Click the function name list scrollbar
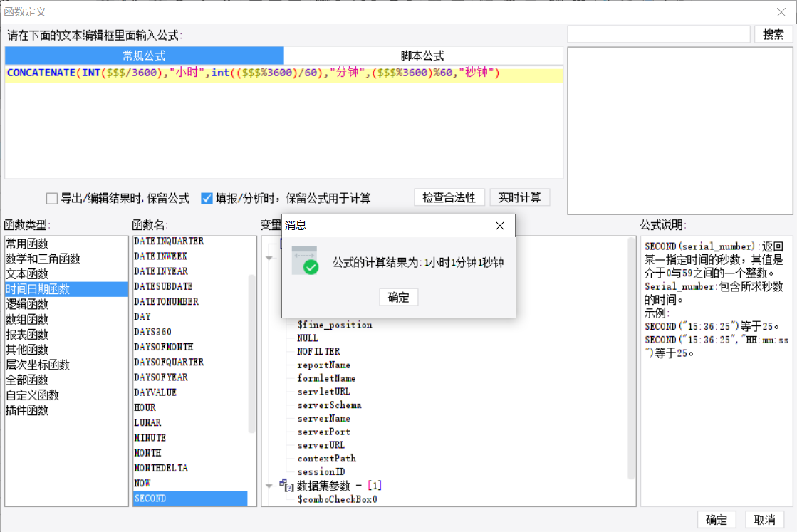The width and height of the screenshot is (797, 532). pyautogui.click(x=251, y=353)
